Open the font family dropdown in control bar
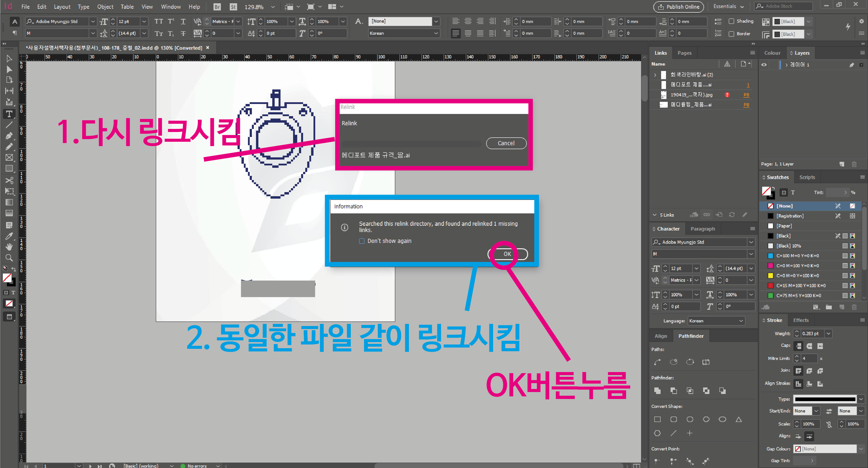Viewport: 868px width, 468px height. click(x=93, y=21)
